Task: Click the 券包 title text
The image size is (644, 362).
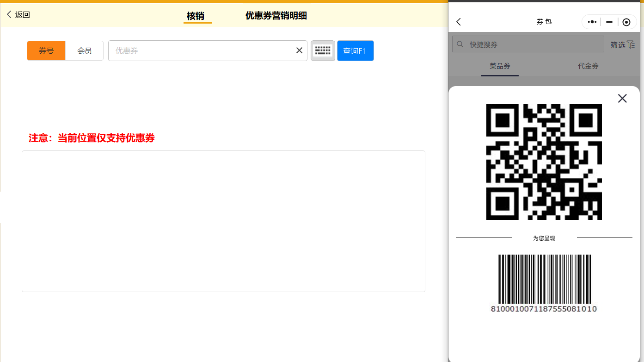Action: pos(544,22)
